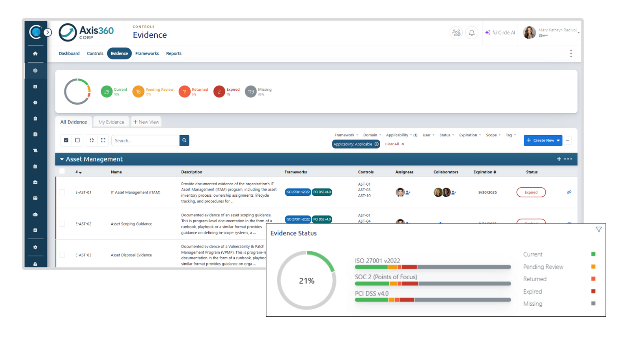Open the My Evidence view tab
Viewport: 644px width, 346px height.
point(111,122)
